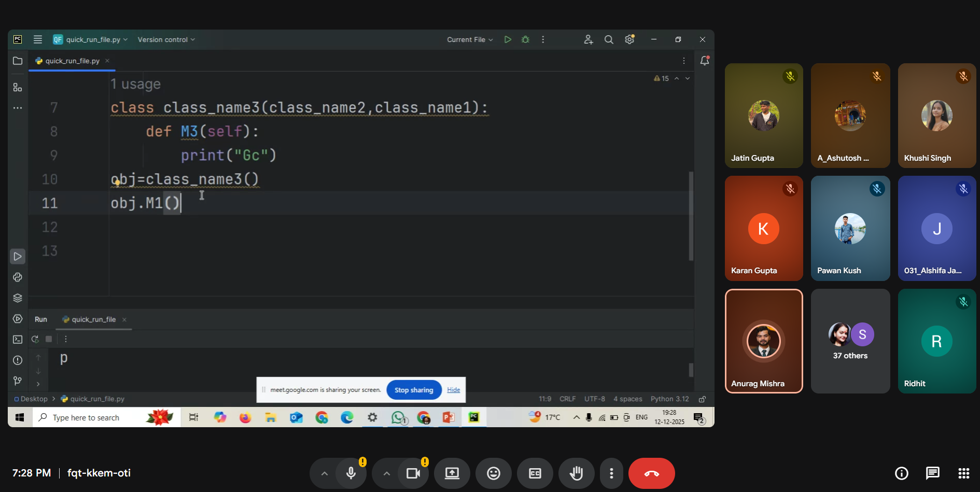
Task: Start Code With Me session icon
Action: [588, 39]
